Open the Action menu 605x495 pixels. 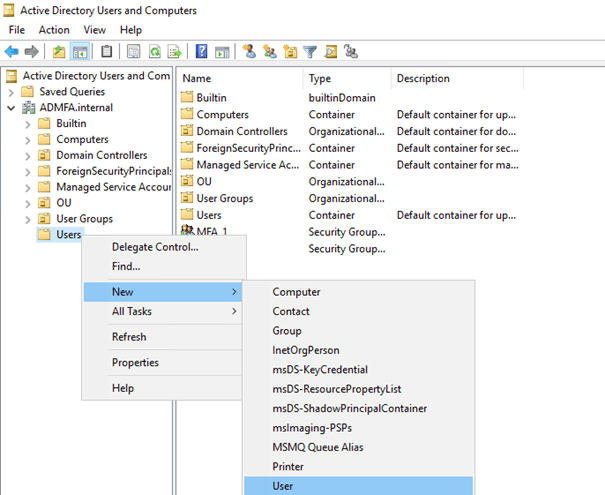(x=54, y=30)
